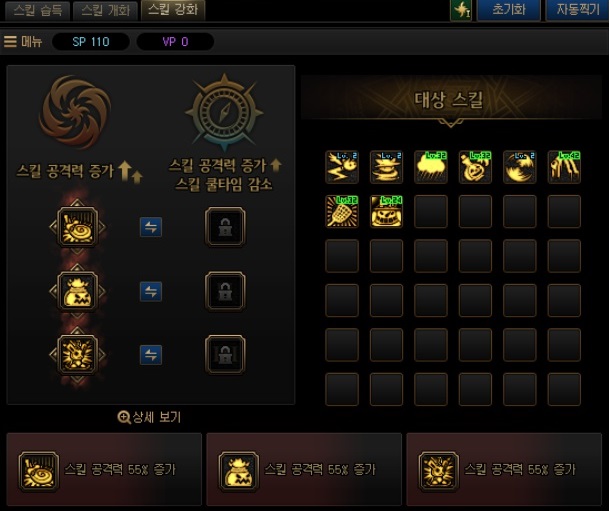Toggle the swap arrows on the pumpkin sack row
The height and width of the screenshot is (511, 609).
pos(151,292)
